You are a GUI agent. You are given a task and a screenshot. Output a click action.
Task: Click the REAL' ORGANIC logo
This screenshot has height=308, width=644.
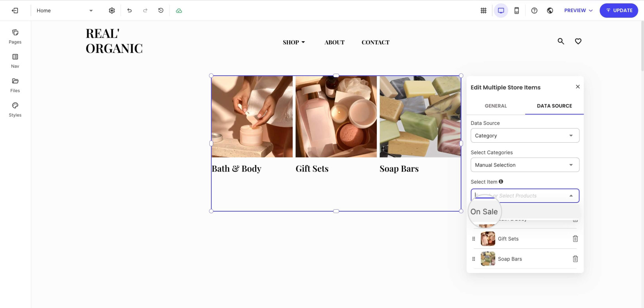tap(114, 41)
